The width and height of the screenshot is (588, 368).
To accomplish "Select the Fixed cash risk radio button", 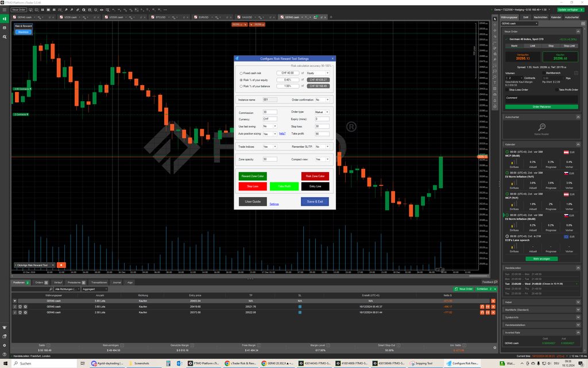I will click(x=241, y=73).
